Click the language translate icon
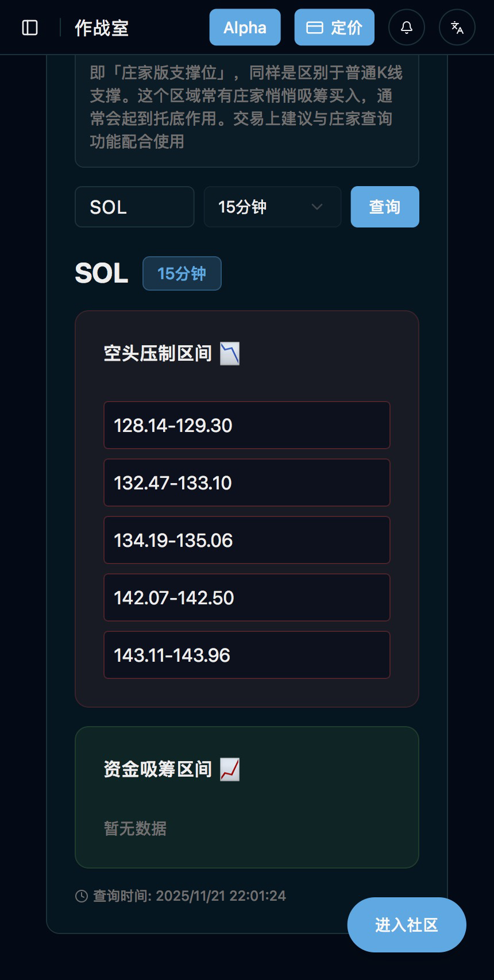The height and width of the screenshot is (980, 494). [457, 28]
